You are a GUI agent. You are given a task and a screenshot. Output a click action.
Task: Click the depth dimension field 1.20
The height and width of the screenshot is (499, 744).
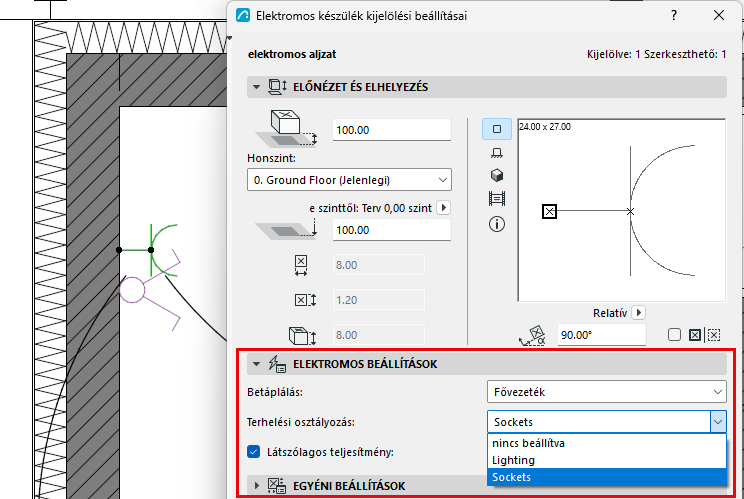[379, 300]
